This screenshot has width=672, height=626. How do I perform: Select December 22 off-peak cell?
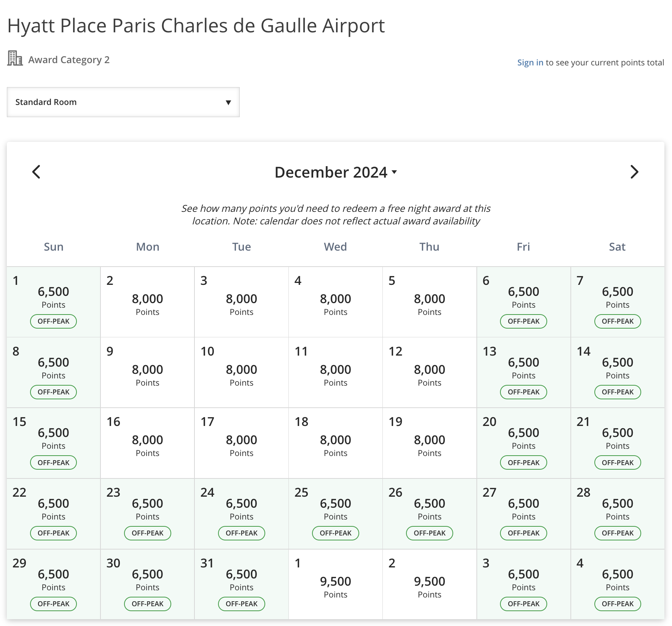point(54,514)
